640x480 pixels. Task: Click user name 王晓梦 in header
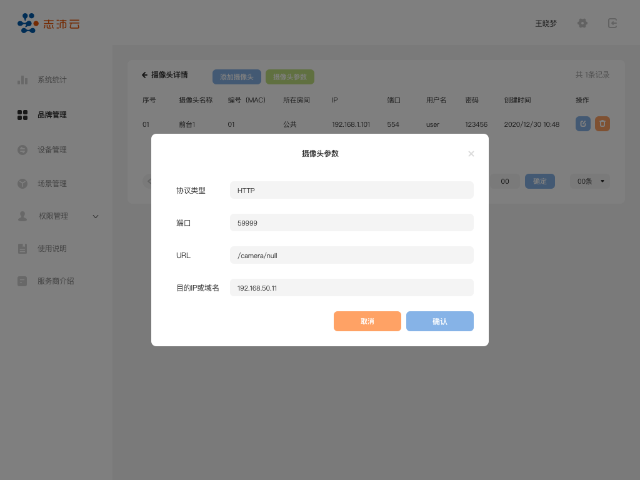tap(546, 24)
